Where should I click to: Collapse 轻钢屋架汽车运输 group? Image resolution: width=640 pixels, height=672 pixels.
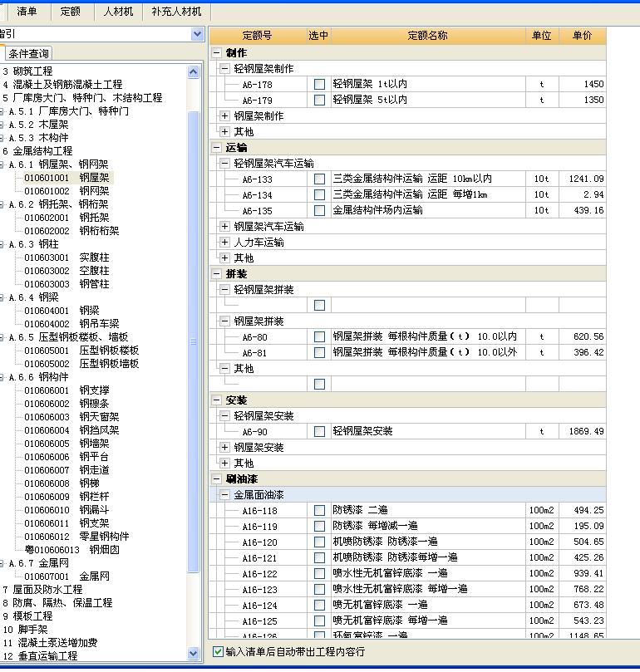224,164
